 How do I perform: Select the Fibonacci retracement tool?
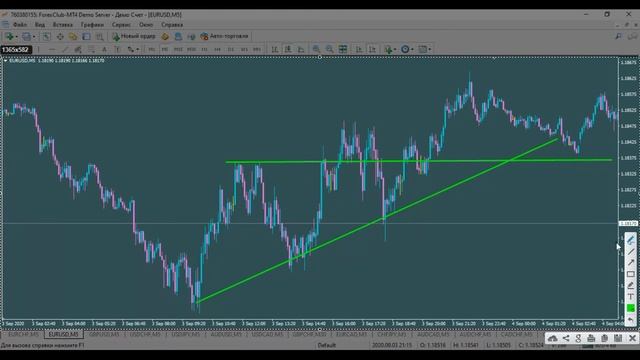coord(91,49)
